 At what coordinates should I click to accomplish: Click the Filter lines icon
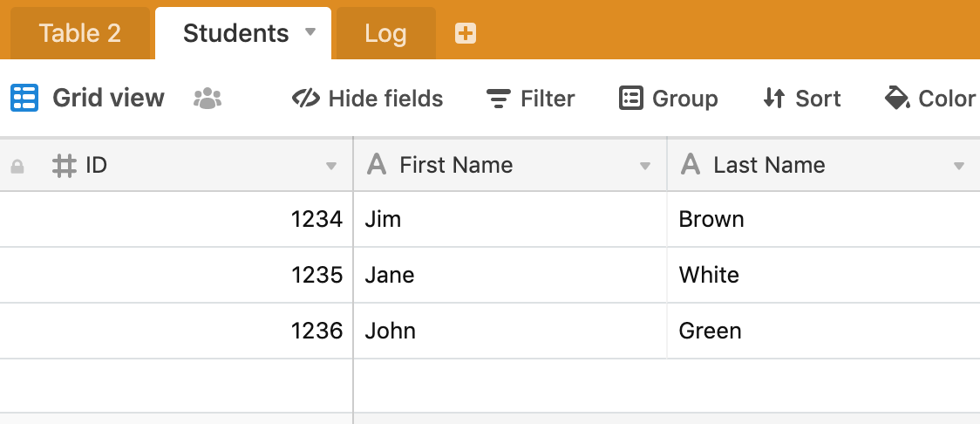click(x=498, y=99)
